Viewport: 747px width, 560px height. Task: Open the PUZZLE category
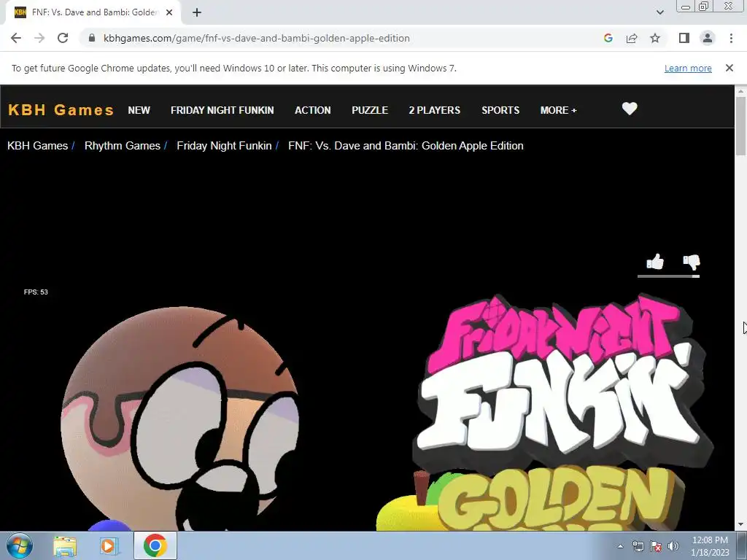[x=370, y=110]
